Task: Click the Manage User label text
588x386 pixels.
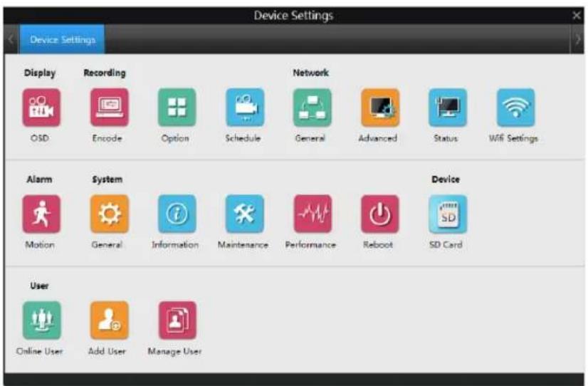Action: pos(174,352)
